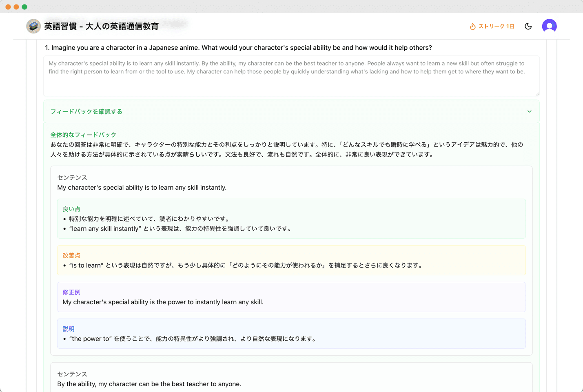Open the user profile avatar

[x=549, y=26]
